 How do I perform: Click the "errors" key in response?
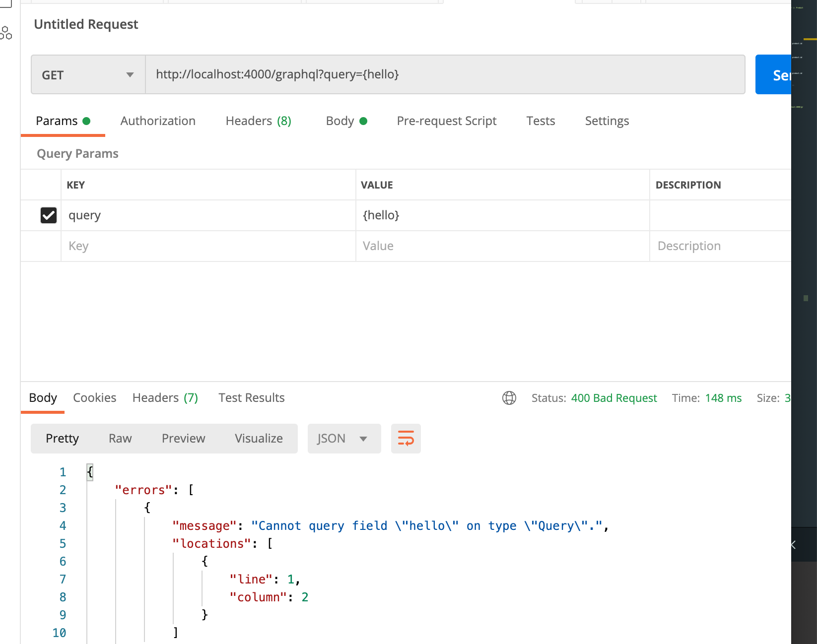tap(143, 490)
